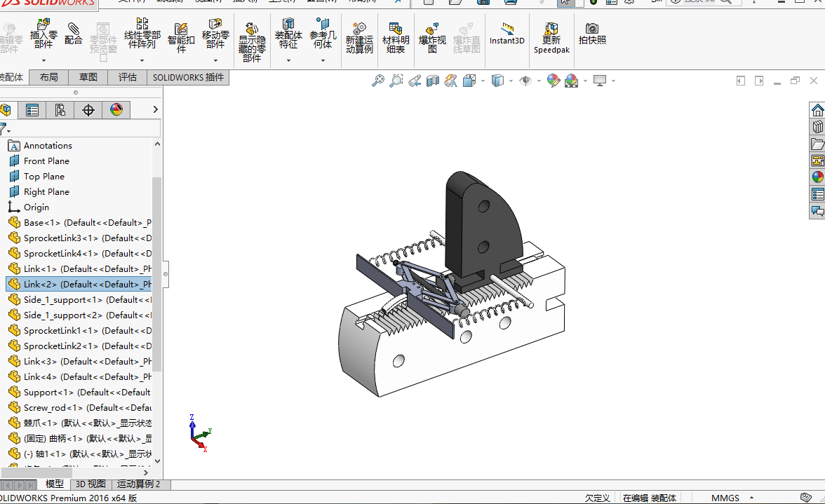Expand manager tabs with right chevron
The image size is (825, 504).
click(x=155, y=109)
